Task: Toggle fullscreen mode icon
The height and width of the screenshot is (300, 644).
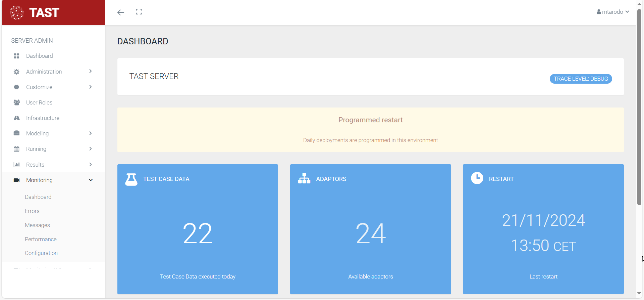Action: (139, 12)
